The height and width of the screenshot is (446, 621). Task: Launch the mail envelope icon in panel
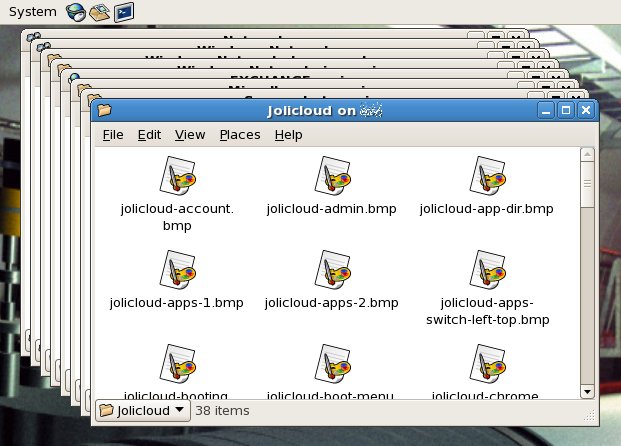(99, 12)
